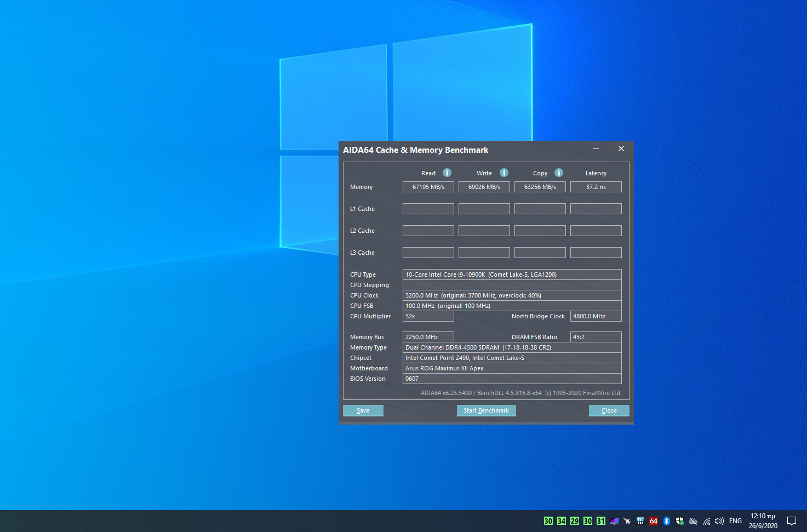This screenshot has width=807, height=532.
Task: Click the DRAM:FSB Ratio value 45:2
Action: click(x=596, y=337)
